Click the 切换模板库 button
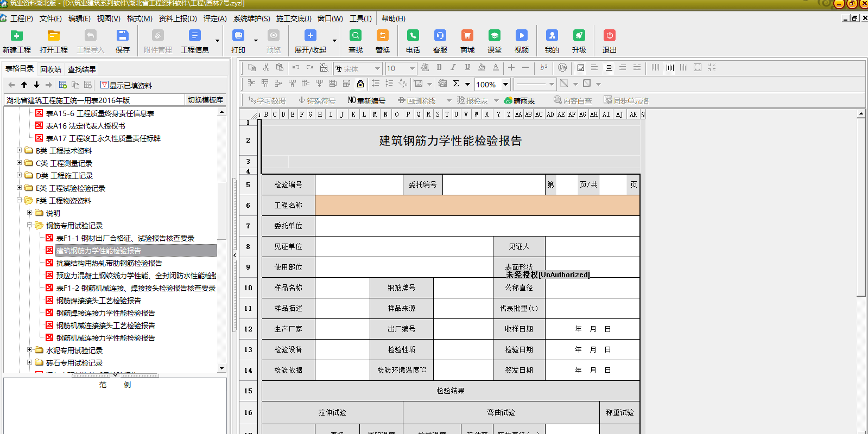 pos(205,100)
